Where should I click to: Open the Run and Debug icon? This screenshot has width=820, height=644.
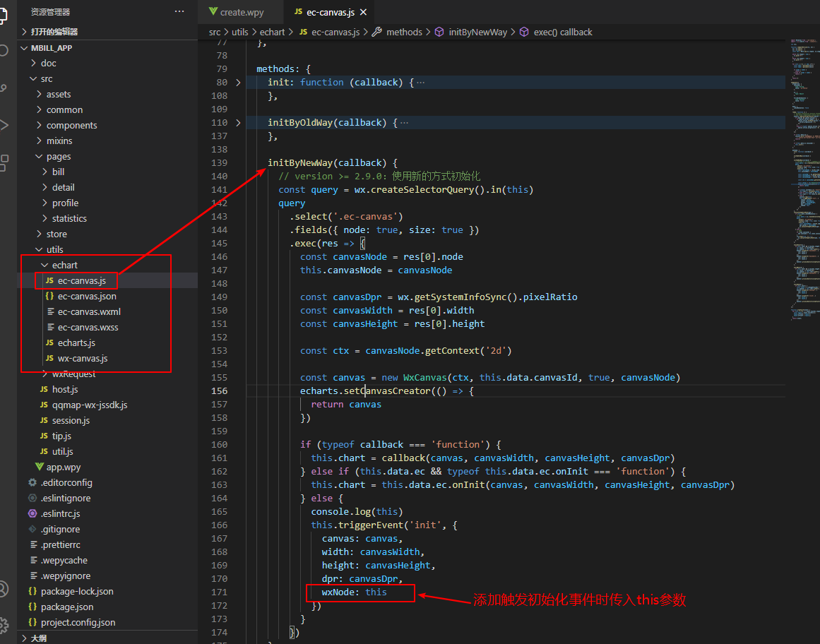pos(4,125)
